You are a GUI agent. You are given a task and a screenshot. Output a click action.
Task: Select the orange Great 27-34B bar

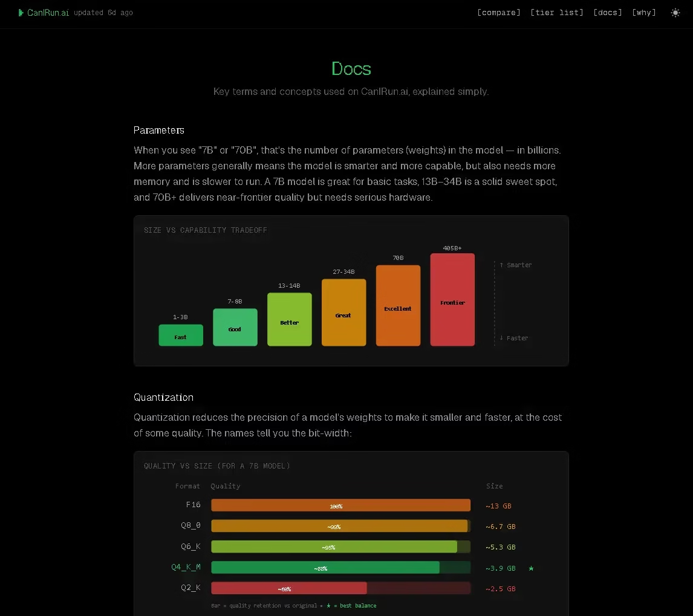tap(343, 313)
